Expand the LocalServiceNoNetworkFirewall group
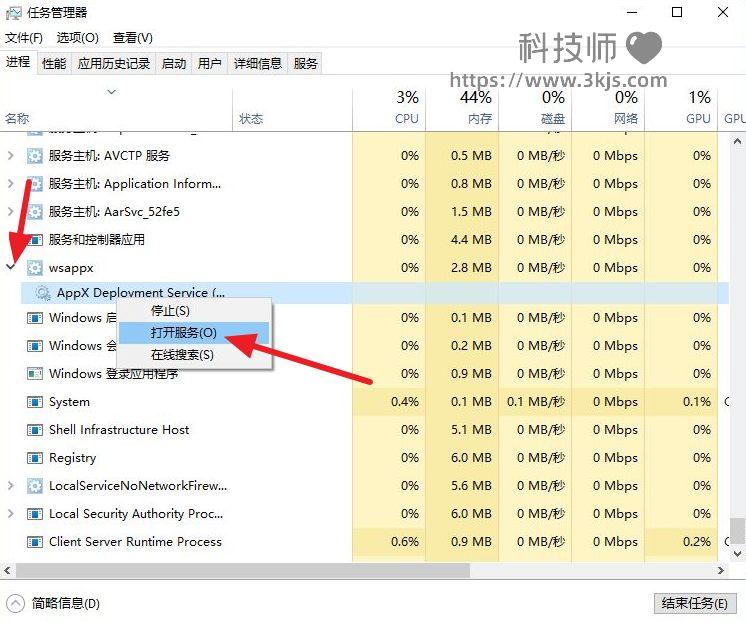This screenshot has height=627, width=746. 10,486
